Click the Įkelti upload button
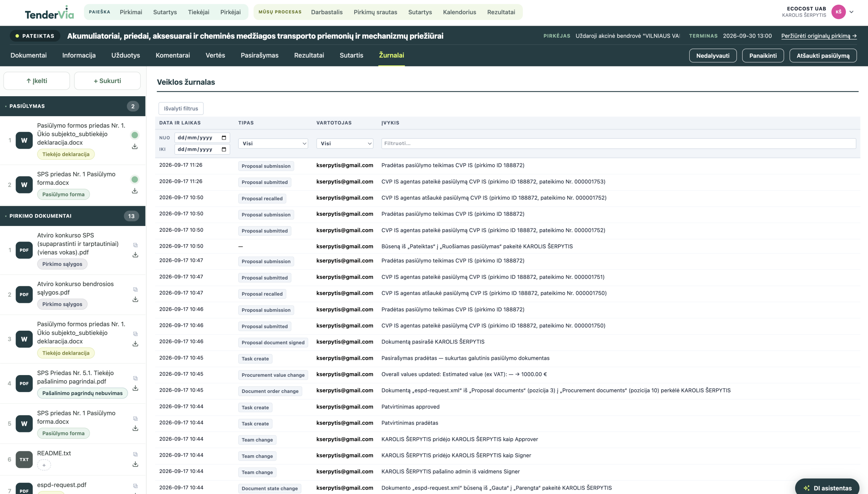 point(37,81)
